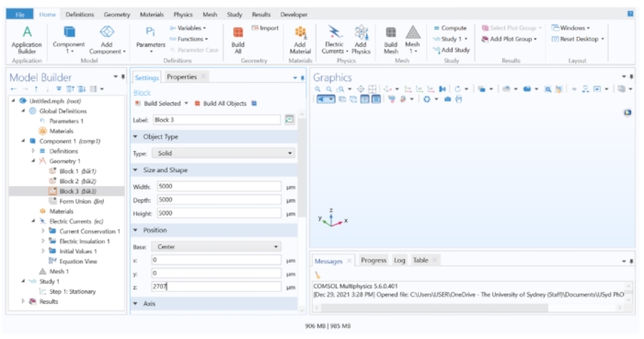Click the previous node arrow in Model Builder
This screenshot has height=339, width=644.
tap(14, 88)
